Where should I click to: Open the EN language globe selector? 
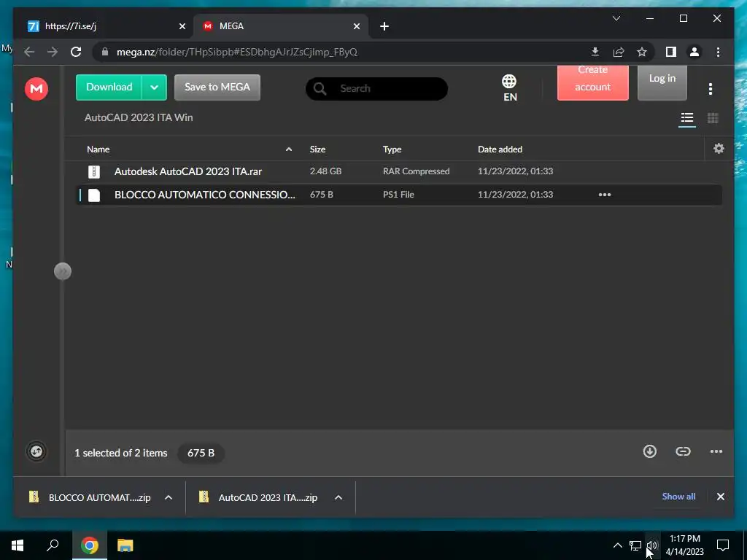pyautogui.click(x=509, y=88)
